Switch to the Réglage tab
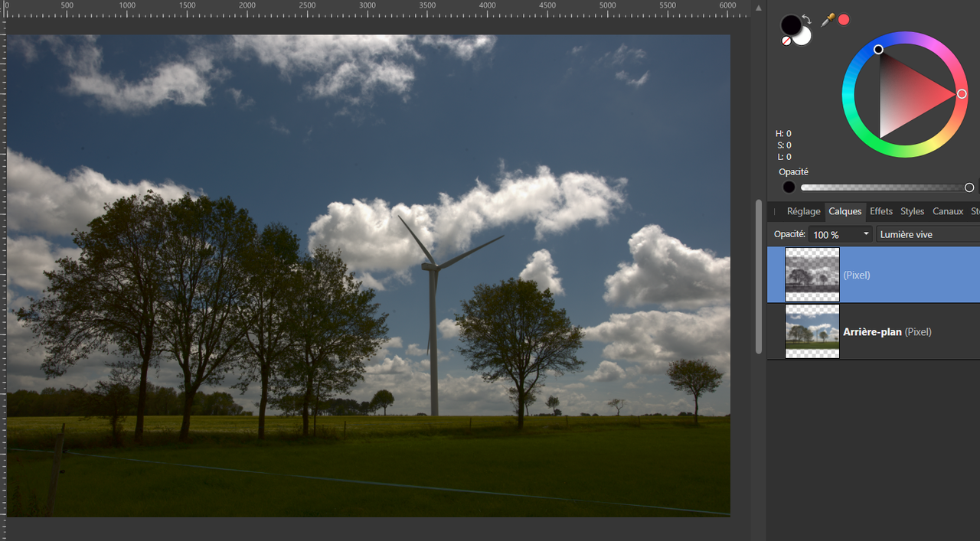The width and height of the screenshot is (980, 541). (803, 211)
